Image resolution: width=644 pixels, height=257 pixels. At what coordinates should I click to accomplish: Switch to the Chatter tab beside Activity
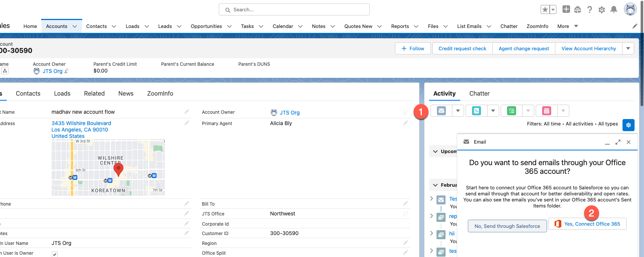[x=479, y=93]
